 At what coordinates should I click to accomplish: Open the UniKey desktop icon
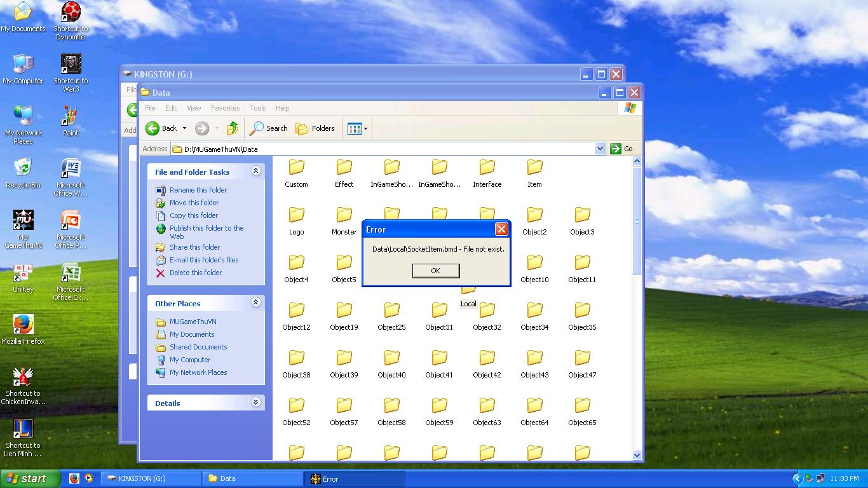(x=24, y=278)
